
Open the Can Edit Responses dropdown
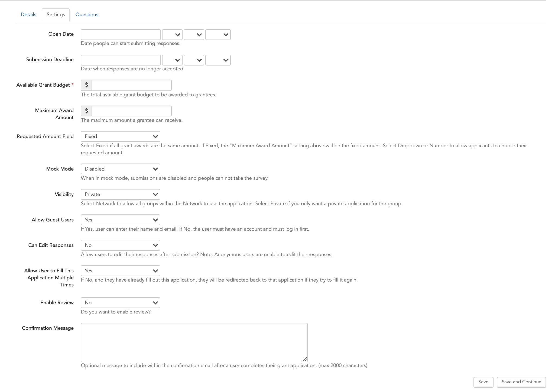pyautogui.click(x=121, y=245)
